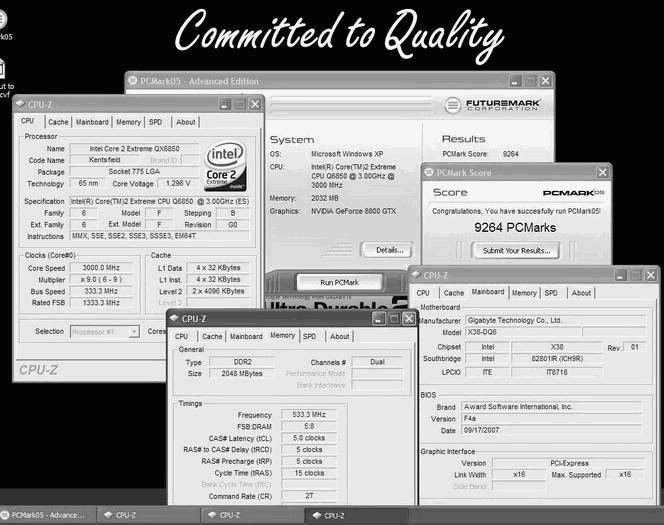
Task: Click the BIOS Version value F4a
Action: click(551, 418)
